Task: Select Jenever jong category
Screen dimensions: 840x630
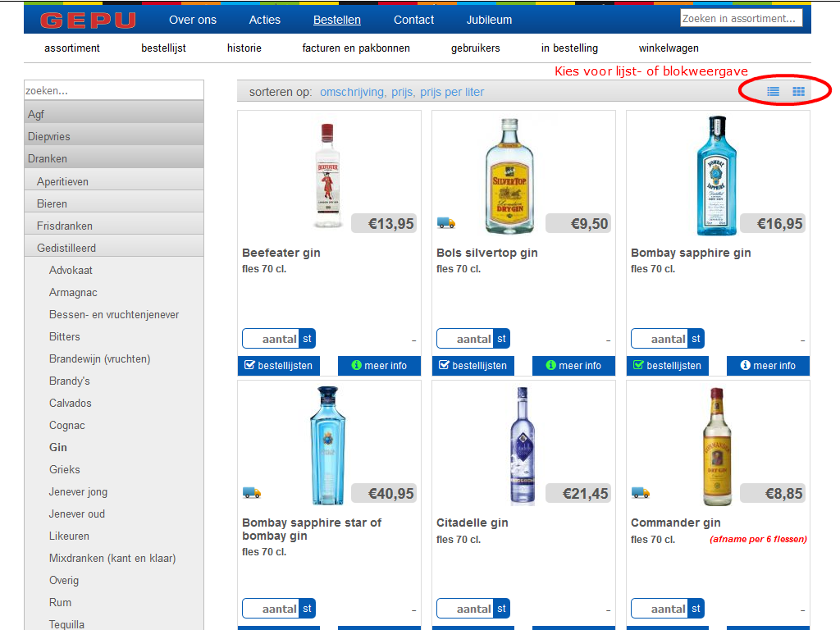Action: click(x=78, y=492)
